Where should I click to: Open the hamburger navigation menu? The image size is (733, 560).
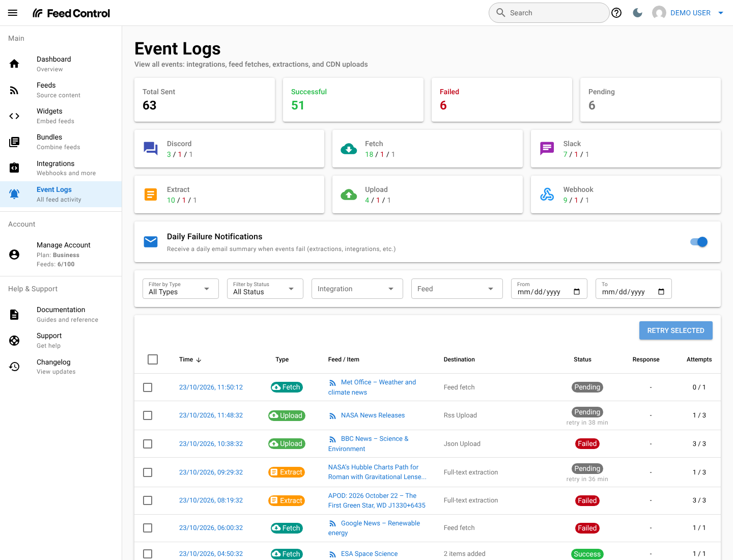click(13, 13)
